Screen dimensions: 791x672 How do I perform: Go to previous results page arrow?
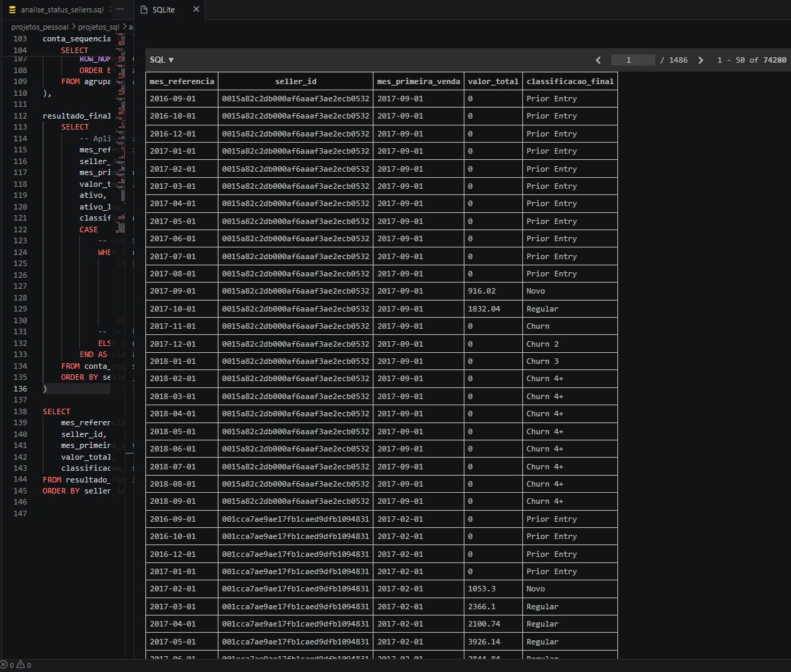[x=598, y=60]
